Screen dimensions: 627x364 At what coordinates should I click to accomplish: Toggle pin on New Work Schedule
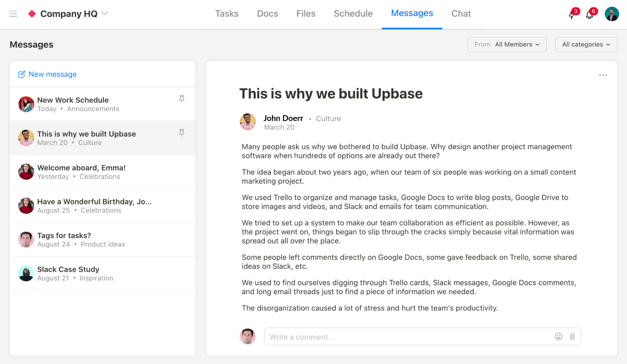coord(182,99)
